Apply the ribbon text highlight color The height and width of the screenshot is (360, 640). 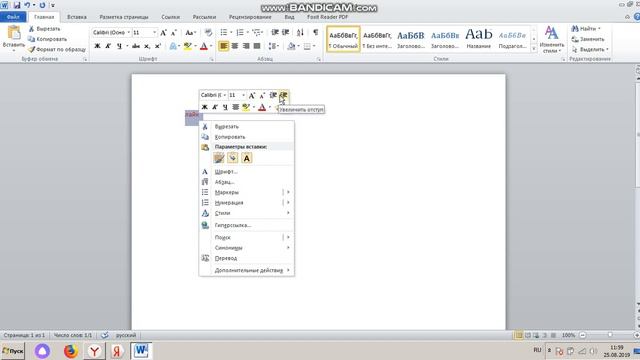pyautogui.click(x=187, y=46)
